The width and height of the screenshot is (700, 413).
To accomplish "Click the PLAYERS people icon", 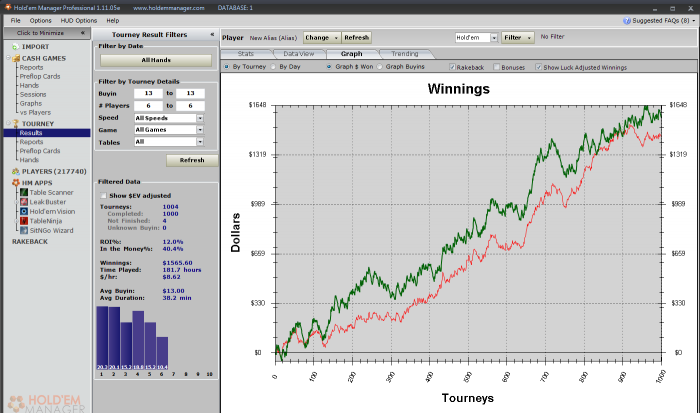I will coord(16,171).
